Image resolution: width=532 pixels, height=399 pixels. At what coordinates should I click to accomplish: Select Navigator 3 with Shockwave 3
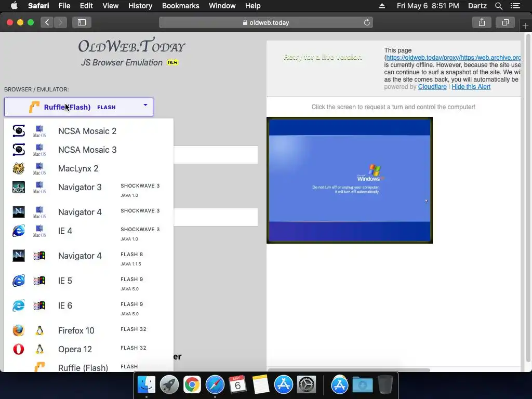click(88, 190)
